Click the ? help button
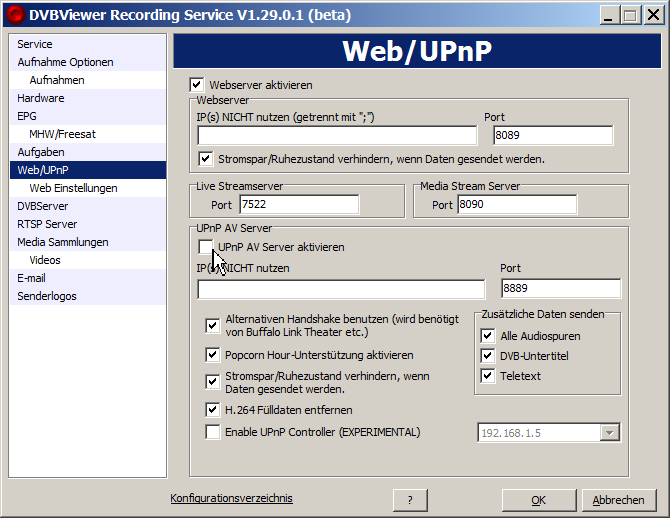 pos(410,500)
